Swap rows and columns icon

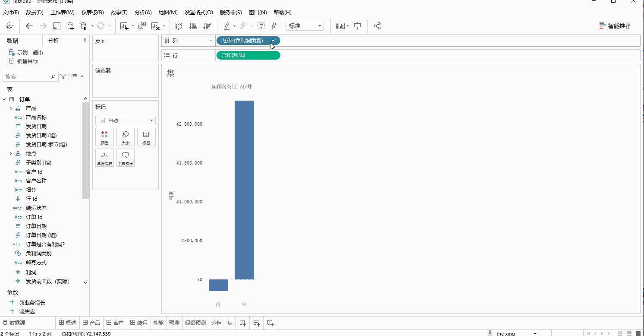[x=179, y=26]
